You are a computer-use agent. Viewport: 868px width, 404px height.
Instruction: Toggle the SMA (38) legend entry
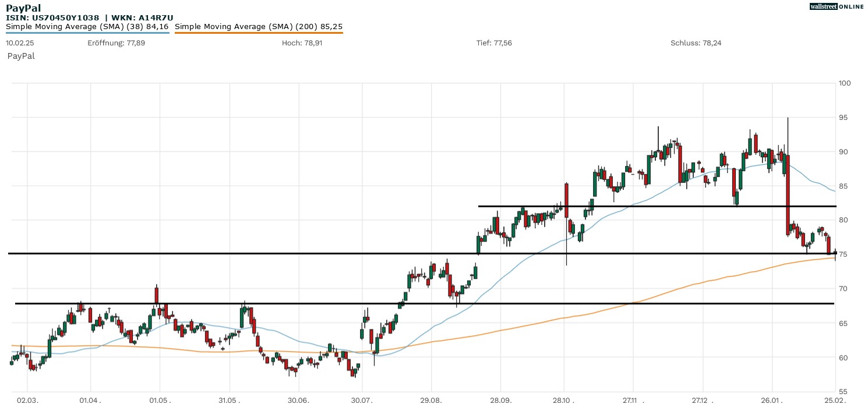click(87, 26)
